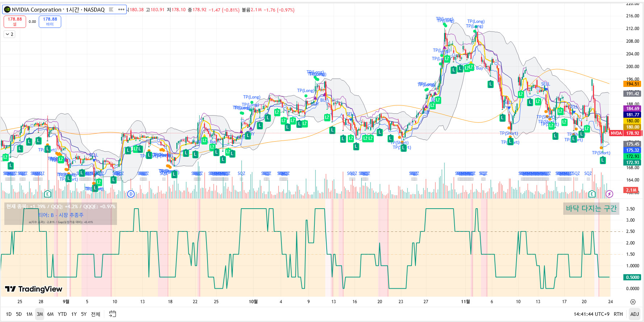Image resolution: width=644 pixels, height=322 pixels.
Task: Click the 28 date on the time axis
Action: [x=41, y=301]
